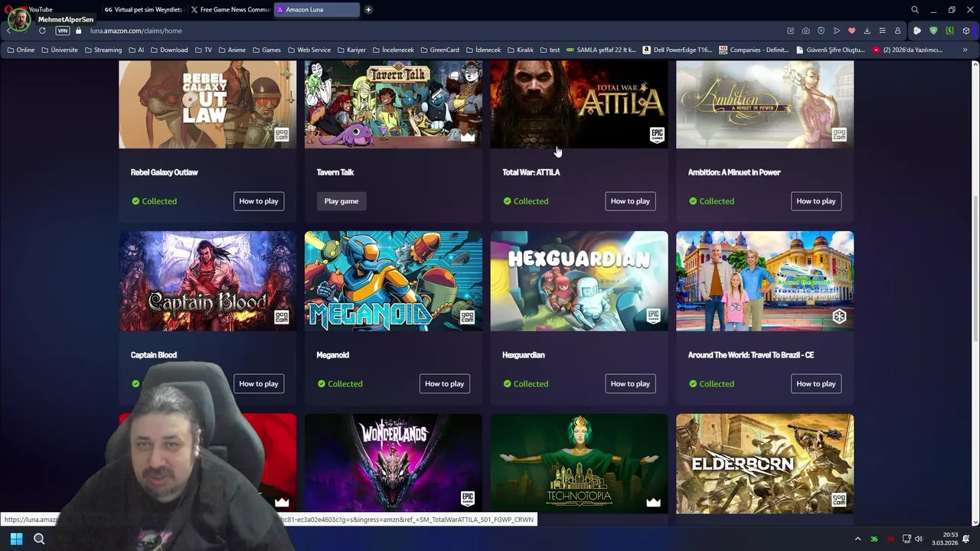This screenshot has width=980, height=551.
Task: Open the Technotopia cover thumbnail
Action: pos(579,464)
